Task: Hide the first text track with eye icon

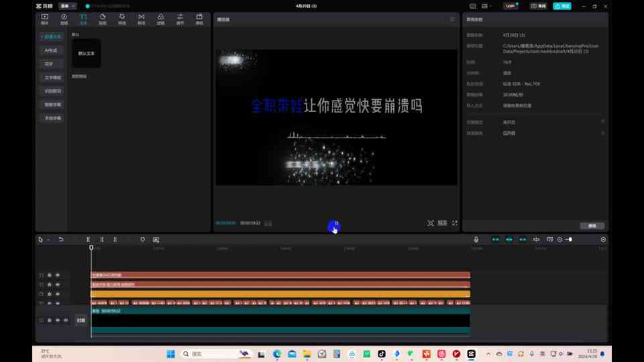Action: (x=58, y=275)
